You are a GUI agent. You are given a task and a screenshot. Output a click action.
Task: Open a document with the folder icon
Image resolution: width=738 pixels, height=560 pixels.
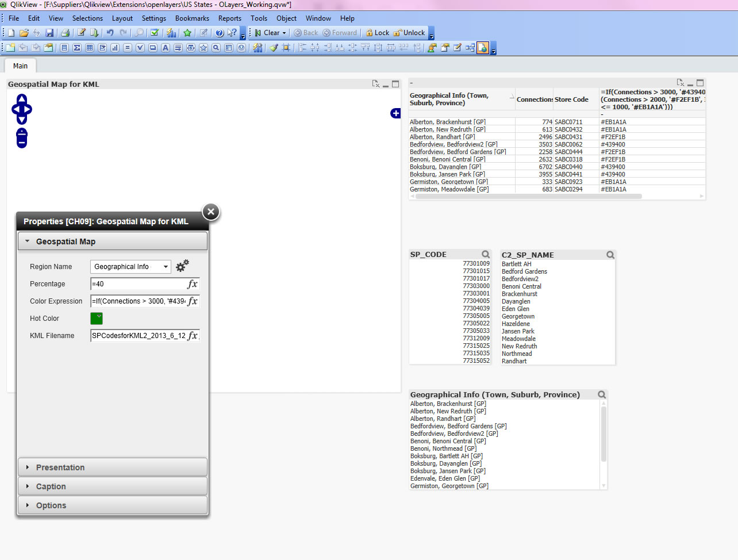click(24, 33)
